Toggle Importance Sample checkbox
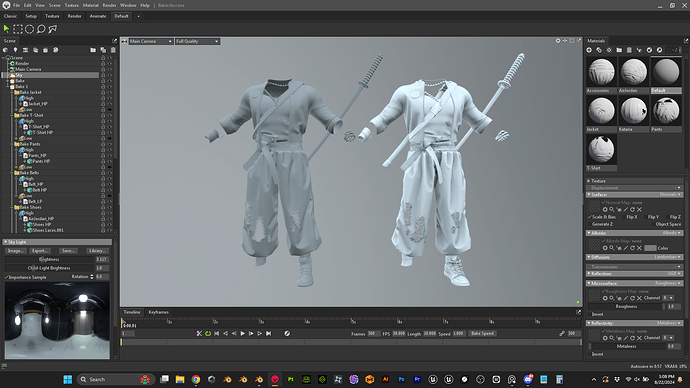Image resolution: width=690 pixels, height=388 pixels. 7,277
